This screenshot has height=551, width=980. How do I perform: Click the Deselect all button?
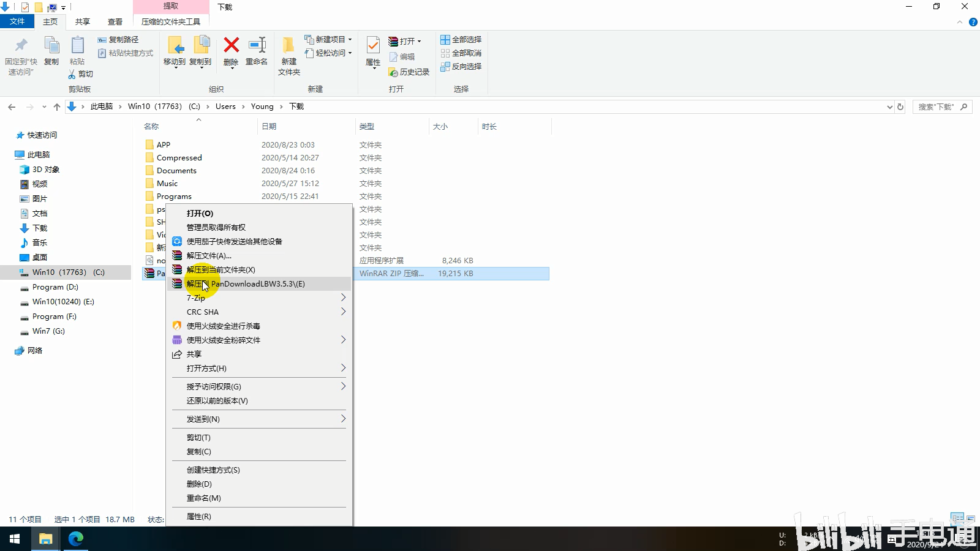tap(461, 53)
